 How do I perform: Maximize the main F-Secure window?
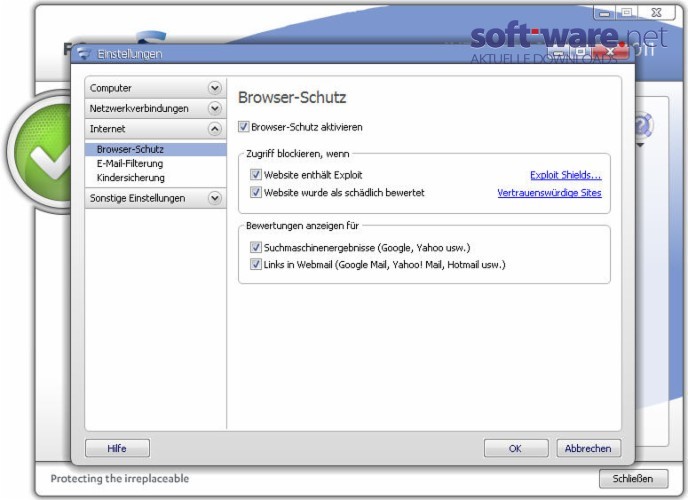(x=627, y=13)
